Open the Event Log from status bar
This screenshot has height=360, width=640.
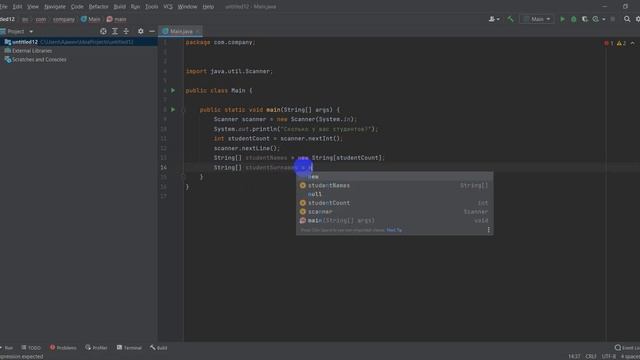point(627,348)
